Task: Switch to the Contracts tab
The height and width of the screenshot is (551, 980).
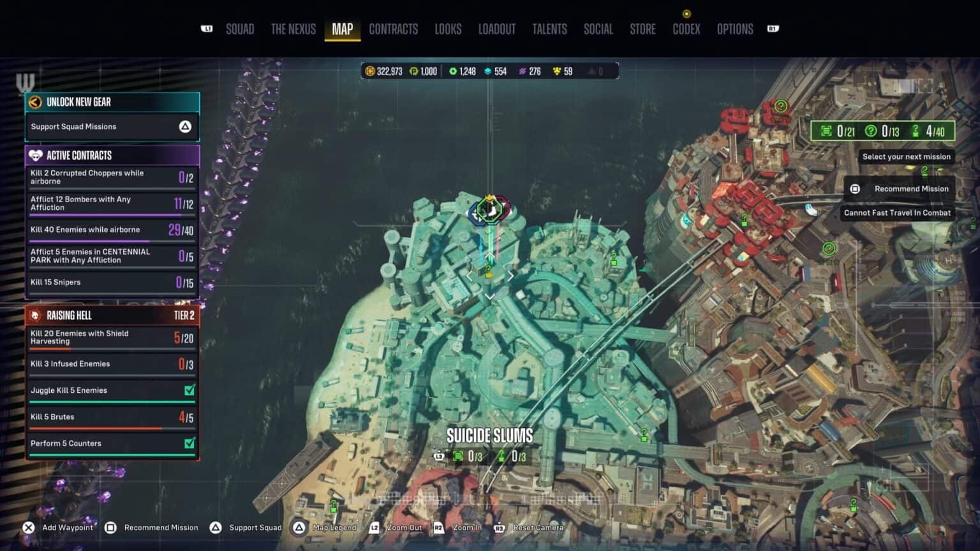Action: [394, 29]
